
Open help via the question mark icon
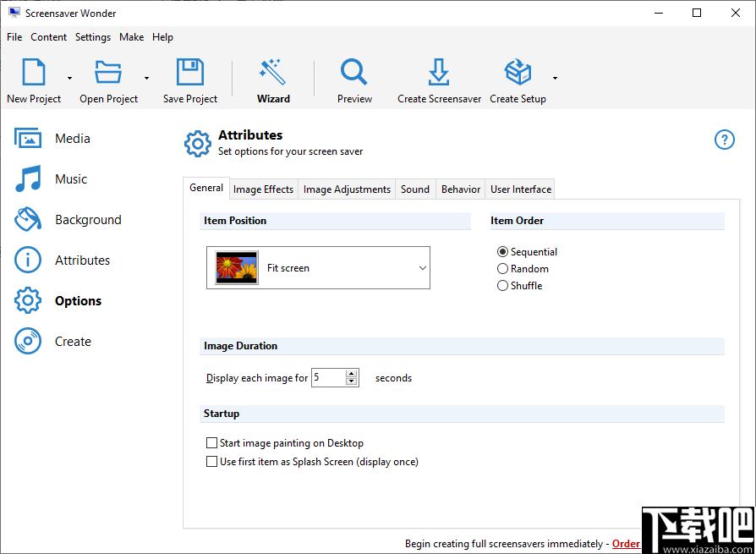[x=724, y=140]
